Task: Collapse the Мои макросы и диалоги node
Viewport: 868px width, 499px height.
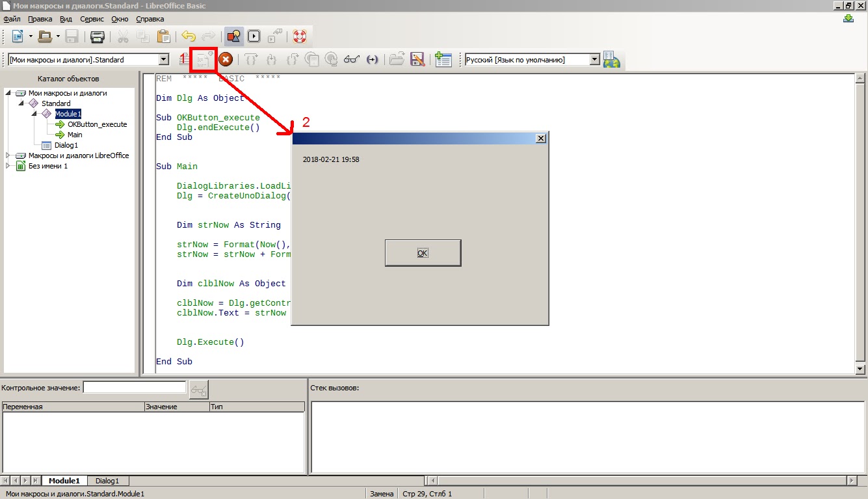Action: pos(8,93)
